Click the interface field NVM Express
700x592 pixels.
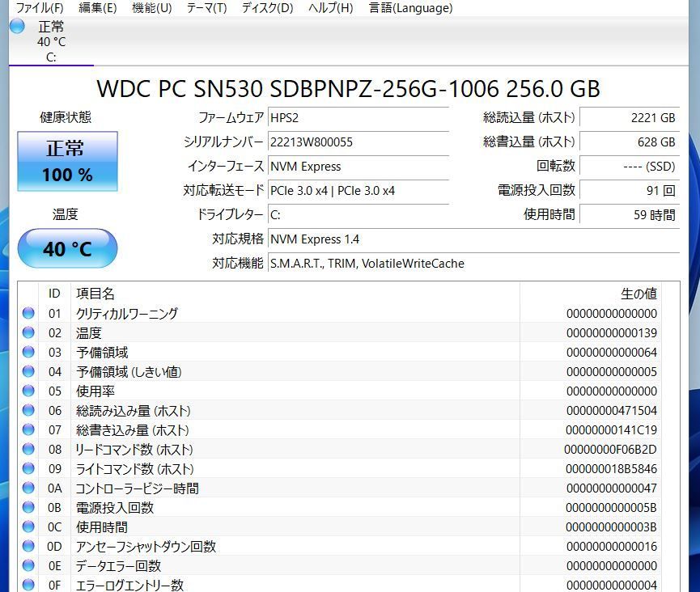(358, 167)
